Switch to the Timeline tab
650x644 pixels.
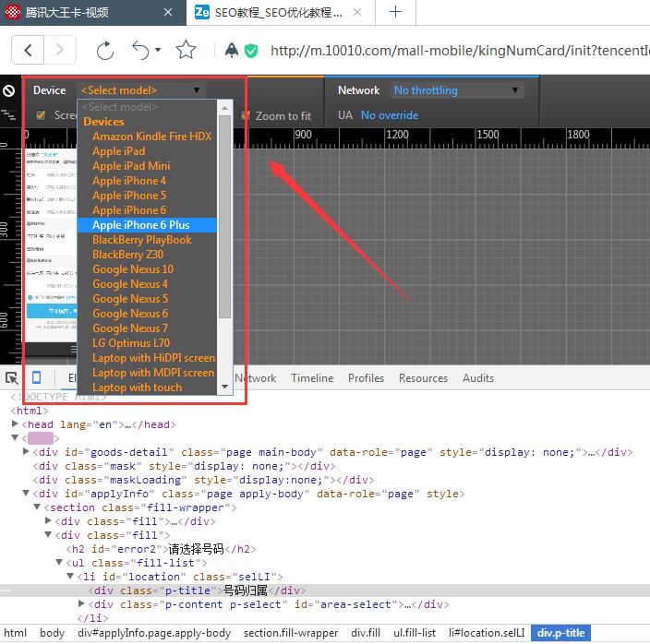click(312, 378)
